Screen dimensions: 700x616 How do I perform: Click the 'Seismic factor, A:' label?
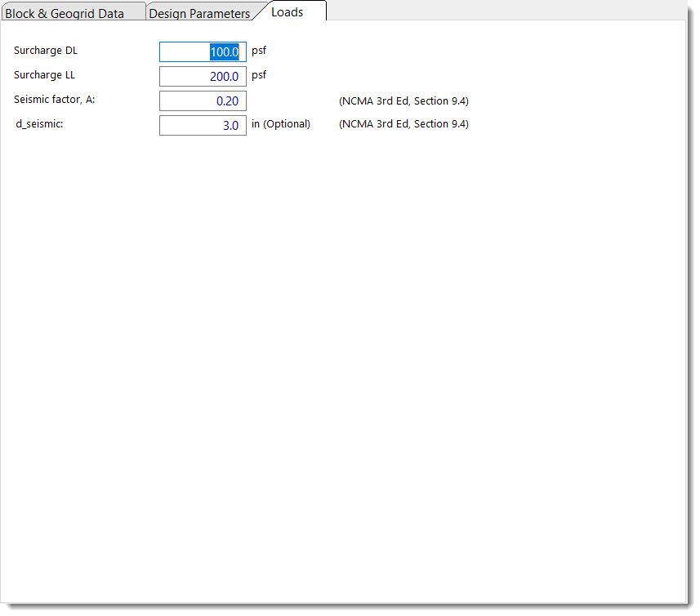(55, 100)
